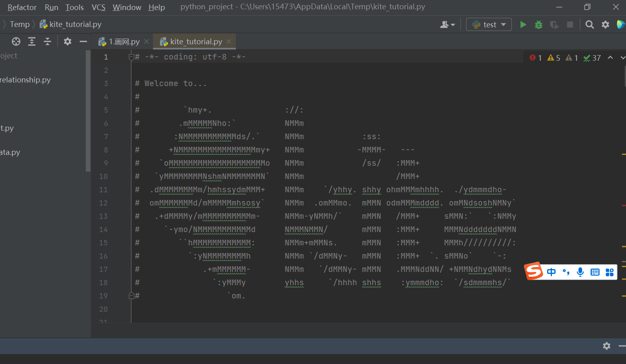Start debugging with the bug icon
The image size is (626, 364).
[x=538, y=24]
